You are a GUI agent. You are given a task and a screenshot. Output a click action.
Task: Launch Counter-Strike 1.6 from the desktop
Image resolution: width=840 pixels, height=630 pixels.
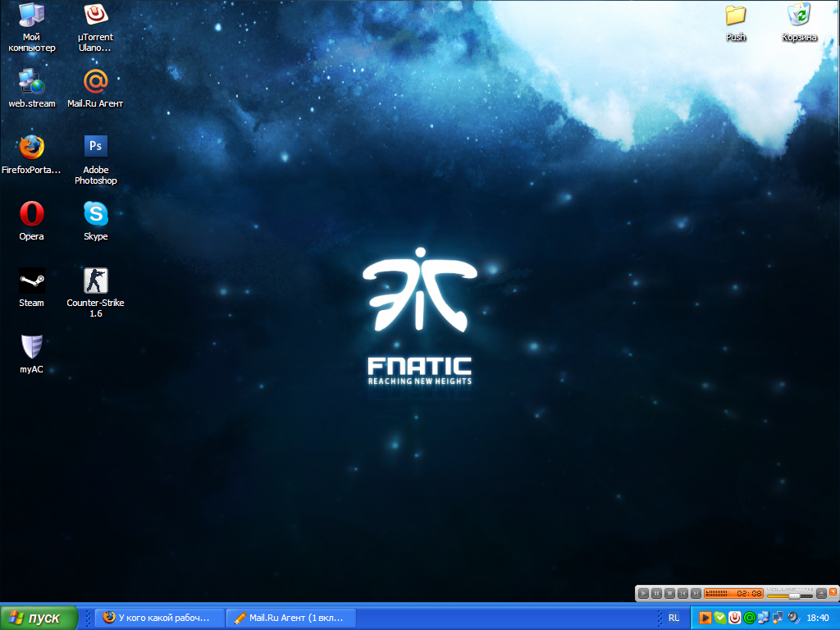(95, 281)
